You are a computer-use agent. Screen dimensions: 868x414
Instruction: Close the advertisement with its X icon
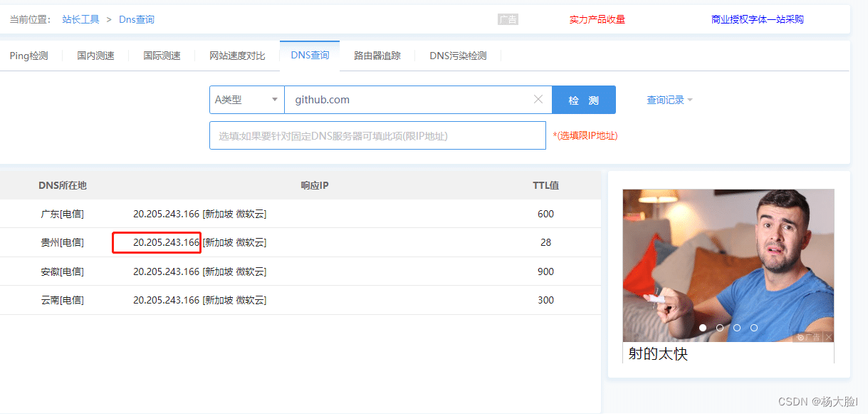pos(828,337)
